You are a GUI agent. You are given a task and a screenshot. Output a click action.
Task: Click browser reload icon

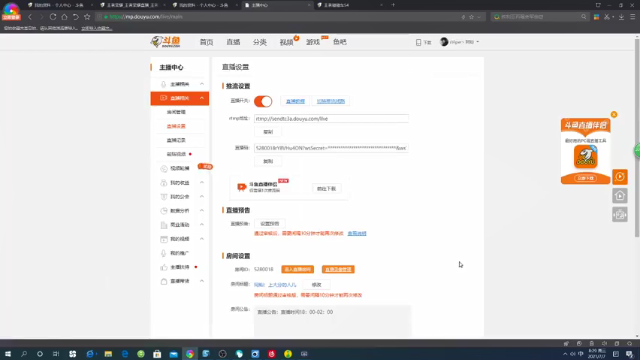click(x=53, y=17)
